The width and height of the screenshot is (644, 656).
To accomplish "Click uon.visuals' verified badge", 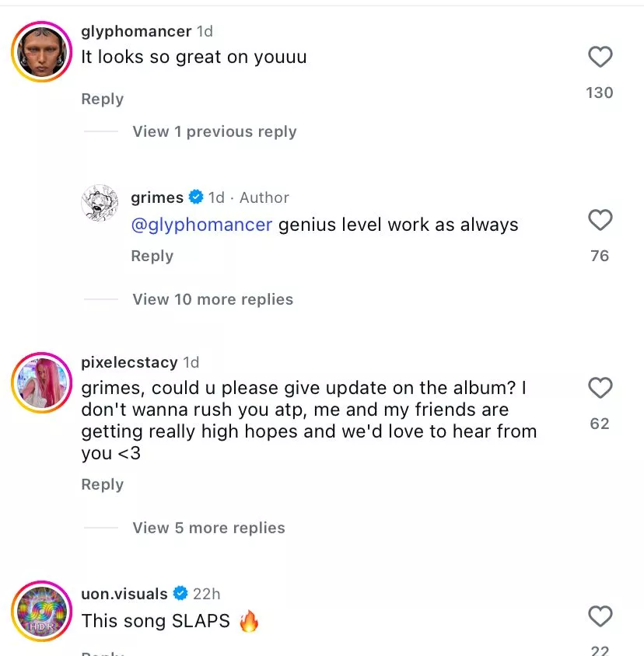I will click(x=180, y=594).
